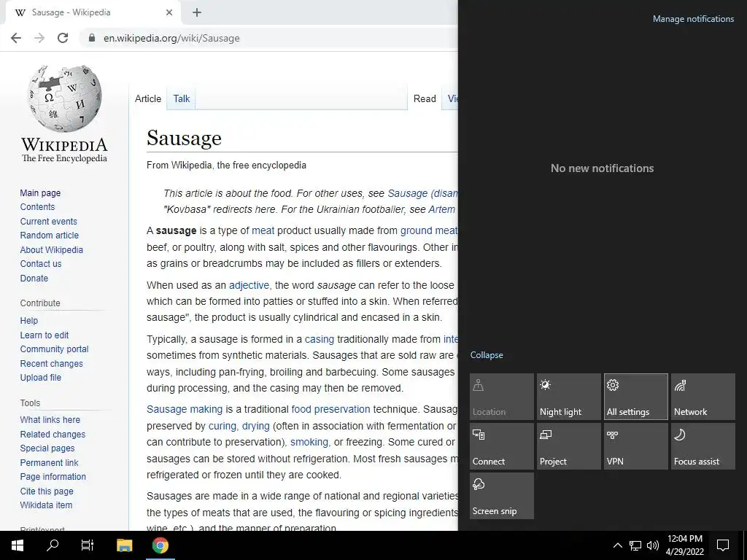Image resolution: width=747 pixels, height=560 pixels.
Task: Click the taskbar clock and date
Action: (x=684, y=545)
